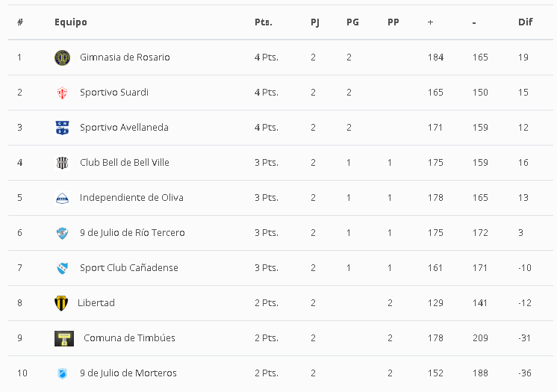Click the PJ column header

point(315,22)
